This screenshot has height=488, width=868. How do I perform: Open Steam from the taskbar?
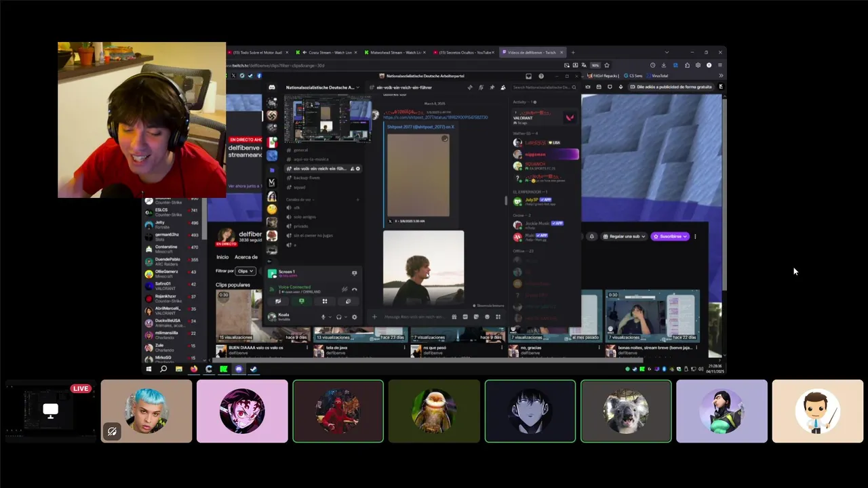coord(254,369)
